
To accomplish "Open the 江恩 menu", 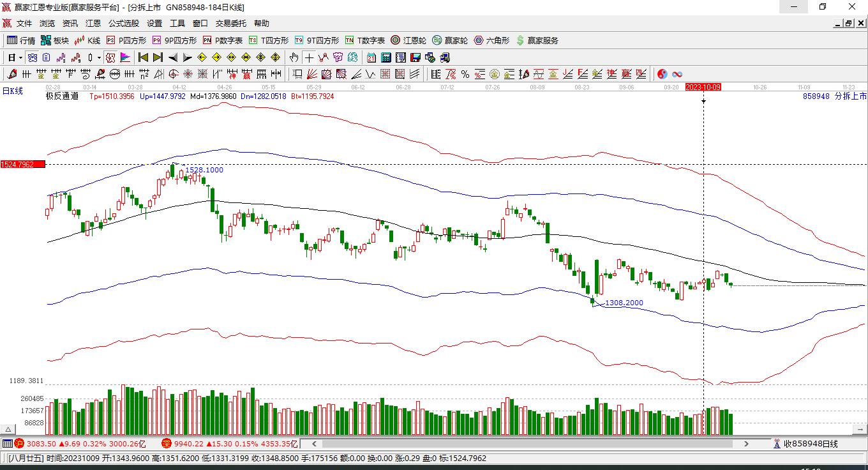I will tap(93, 24).
